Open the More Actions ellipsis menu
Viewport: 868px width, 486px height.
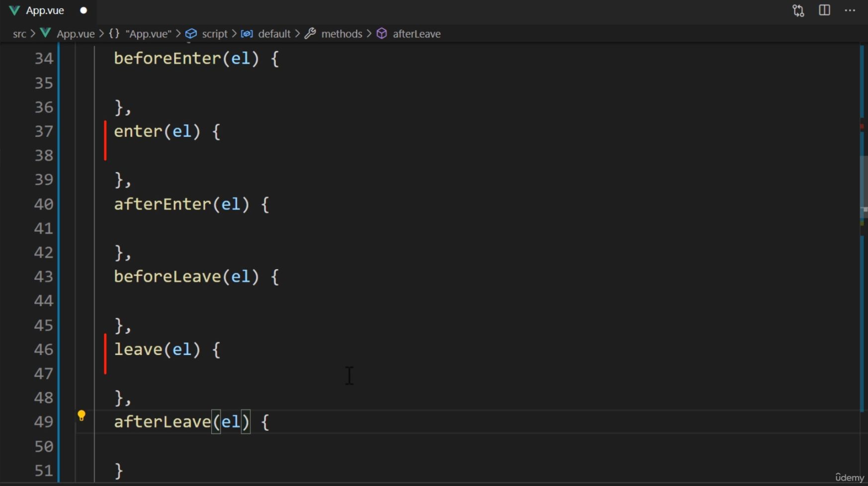[850, 10]
